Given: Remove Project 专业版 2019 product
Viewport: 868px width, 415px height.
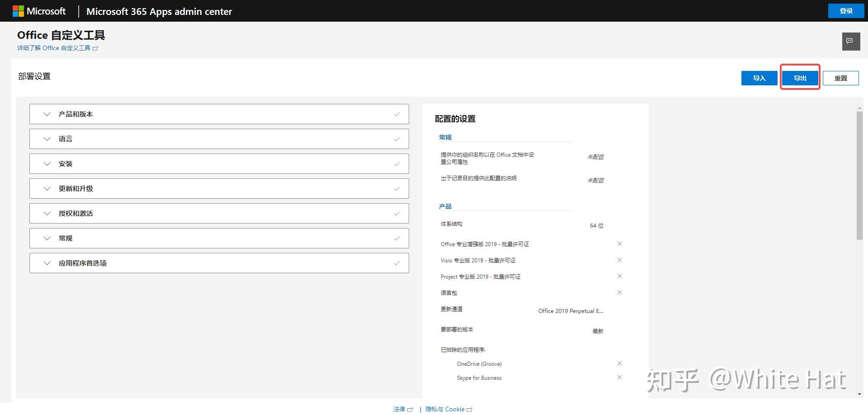Looking at the screenshot, I should pyautogui.click(x=619, y=276).
